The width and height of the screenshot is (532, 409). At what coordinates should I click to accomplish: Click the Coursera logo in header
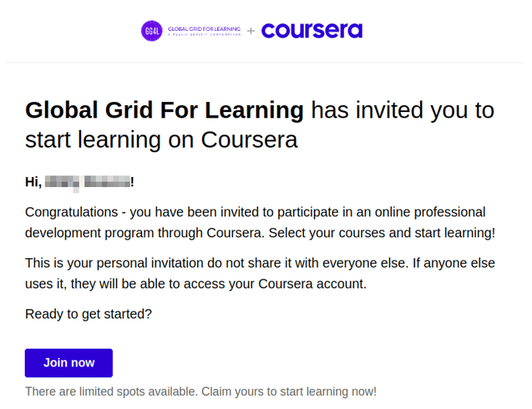(312, 31)
